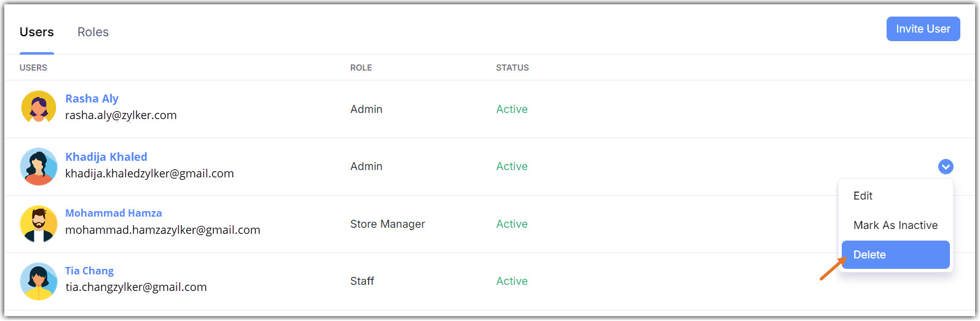Screen dimensions: 980x321
Task: Click Tia Chang's Active status text
Action: [x=512, y=281]
